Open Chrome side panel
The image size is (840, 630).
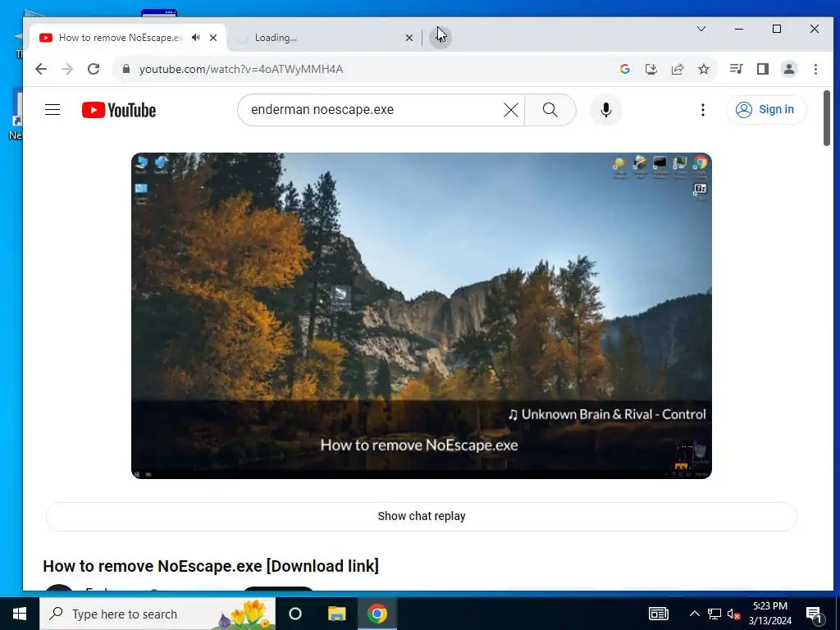pos(762,69)
